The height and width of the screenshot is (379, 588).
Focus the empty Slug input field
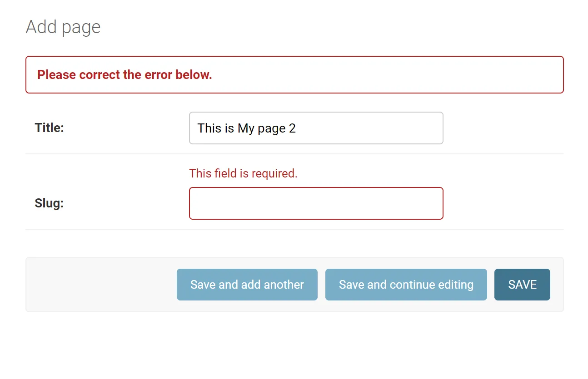pyautogui.click(x=316, y=203)
